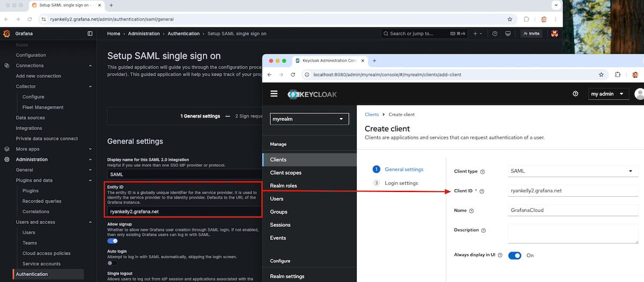
Task: Collapse the Users and access section
Action: point(90,222)
